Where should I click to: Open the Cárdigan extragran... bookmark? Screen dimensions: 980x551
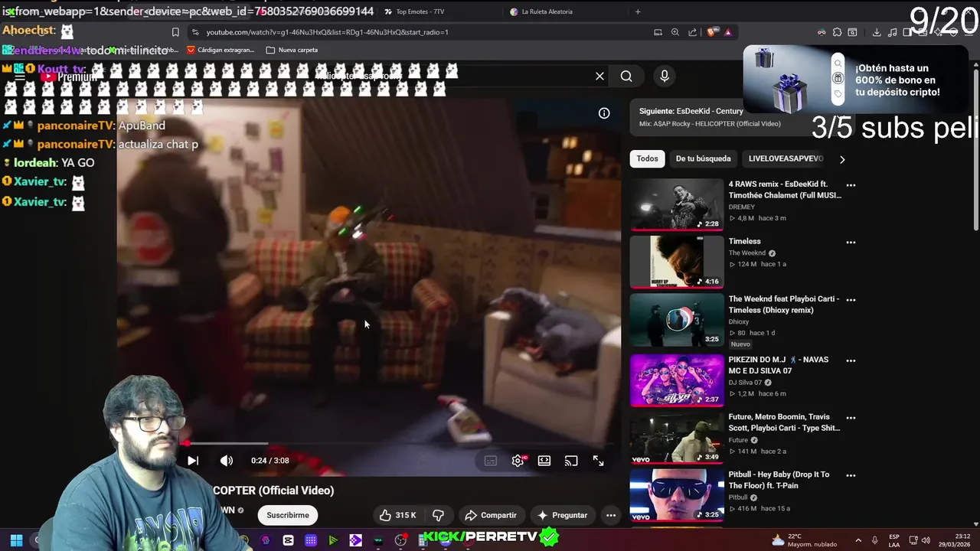[220, 50]
